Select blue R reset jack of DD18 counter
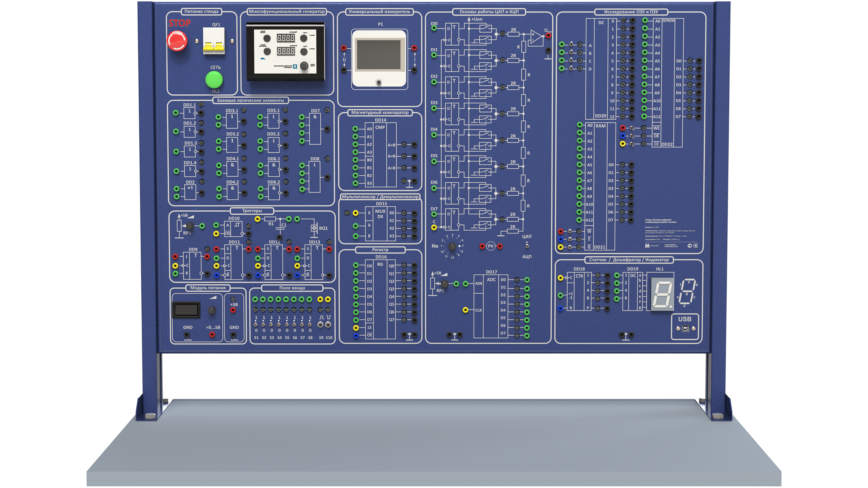This screenshot has width=868, height=488. click(560, 309)
